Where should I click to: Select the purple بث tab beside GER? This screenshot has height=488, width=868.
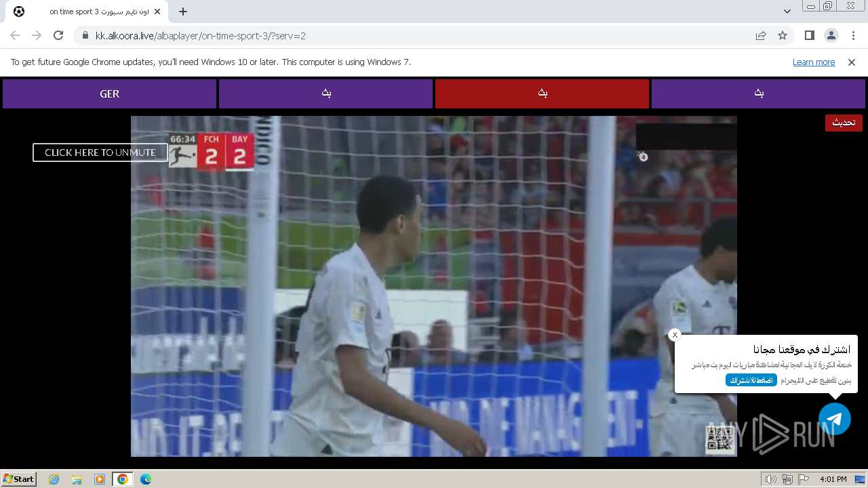coord(325,94)
